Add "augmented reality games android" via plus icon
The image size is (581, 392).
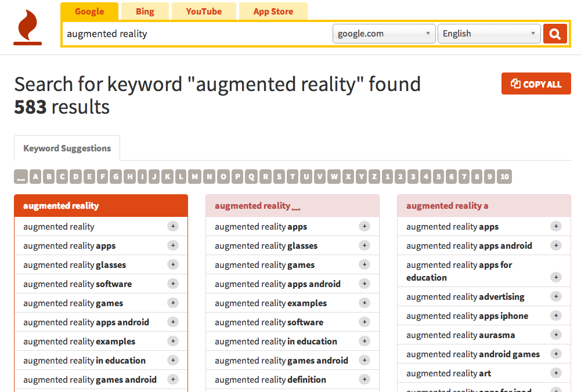tap(173, 379)
